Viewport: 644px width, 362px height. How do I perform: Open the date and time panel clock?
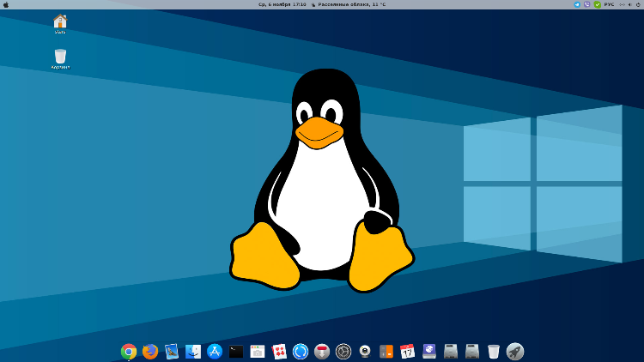click(282, 4)
